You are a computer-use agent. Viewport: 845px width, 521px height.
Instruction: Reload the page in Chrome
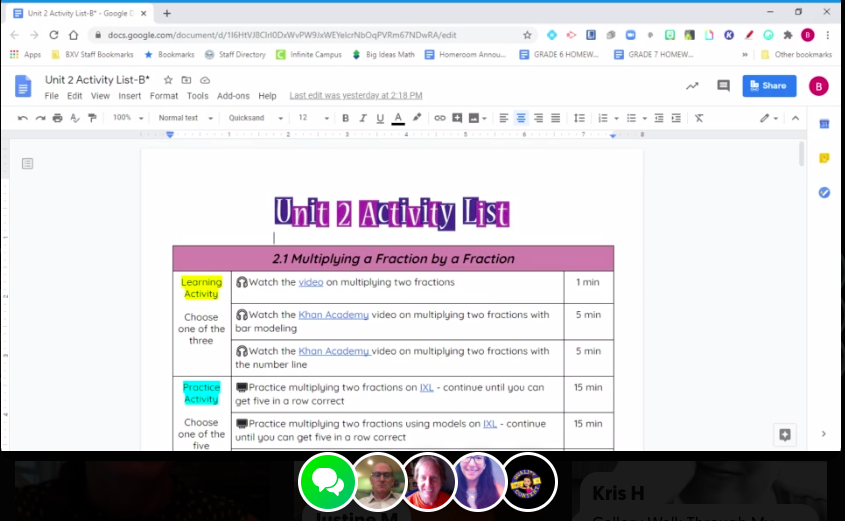click(53, 35)
